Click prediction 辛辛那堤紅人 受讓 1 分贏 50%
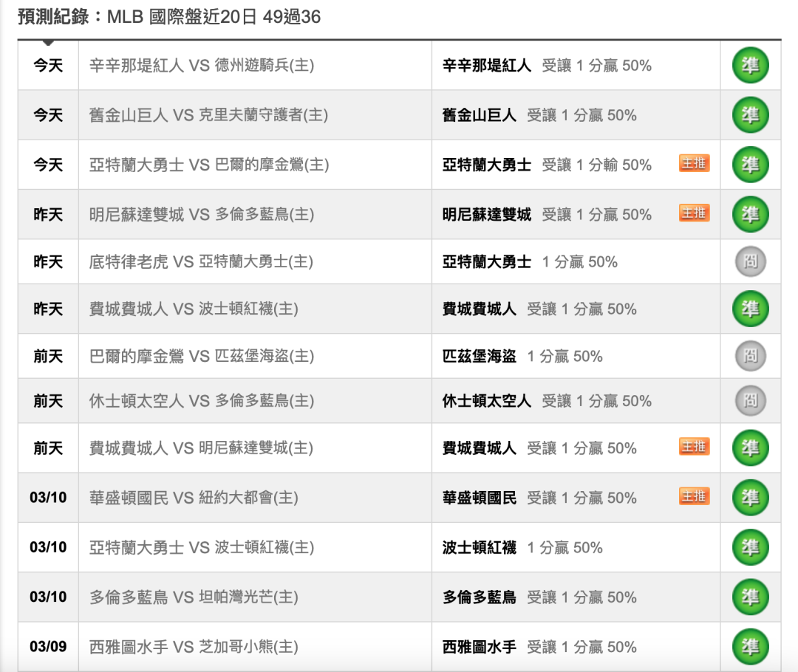798x672 pixels. [547, 66]
